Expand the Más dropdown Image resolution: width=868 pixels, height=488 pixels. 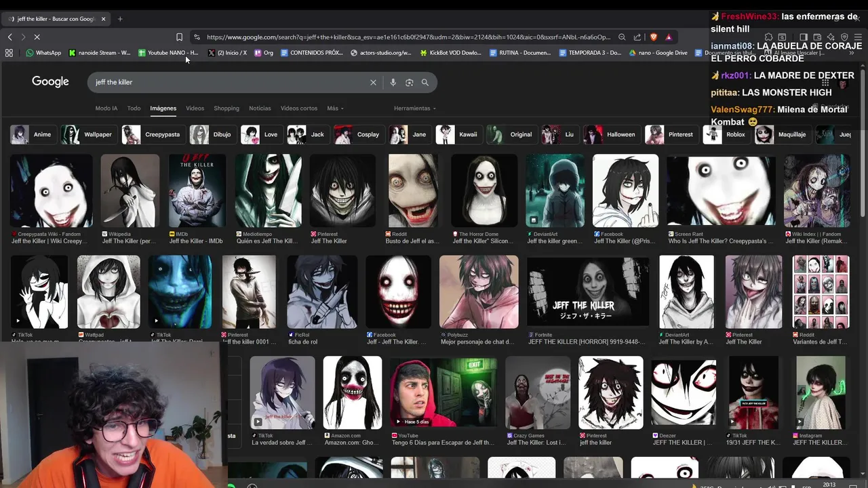[x=335, y=108]
